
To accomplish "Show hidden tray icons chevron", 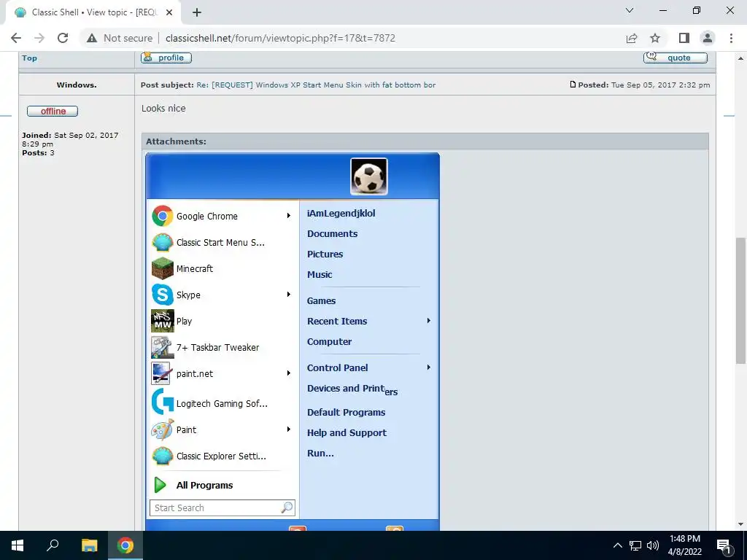I will [617, 545].
